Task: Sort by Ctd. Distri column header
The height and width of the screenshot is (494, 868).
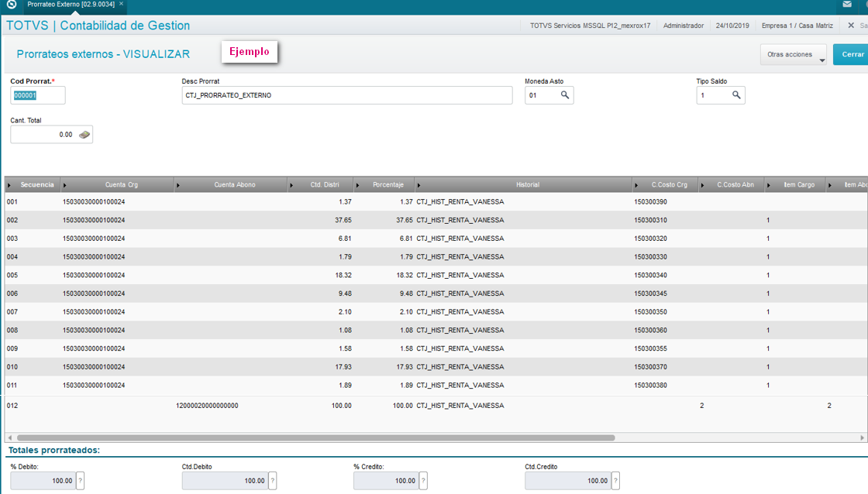Action: coord(320,185)
